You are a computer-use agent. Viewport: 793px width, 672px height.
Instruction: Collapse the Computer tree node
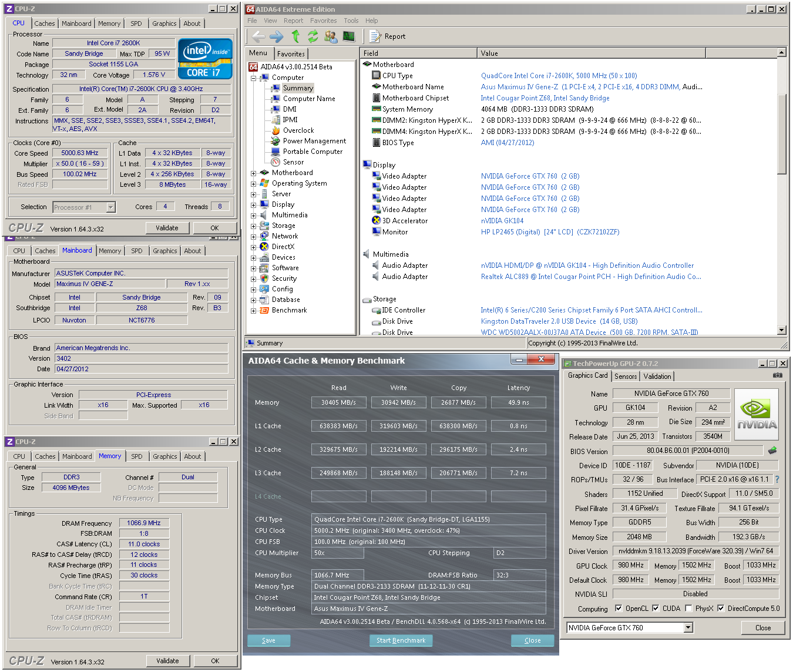(254, 78)
